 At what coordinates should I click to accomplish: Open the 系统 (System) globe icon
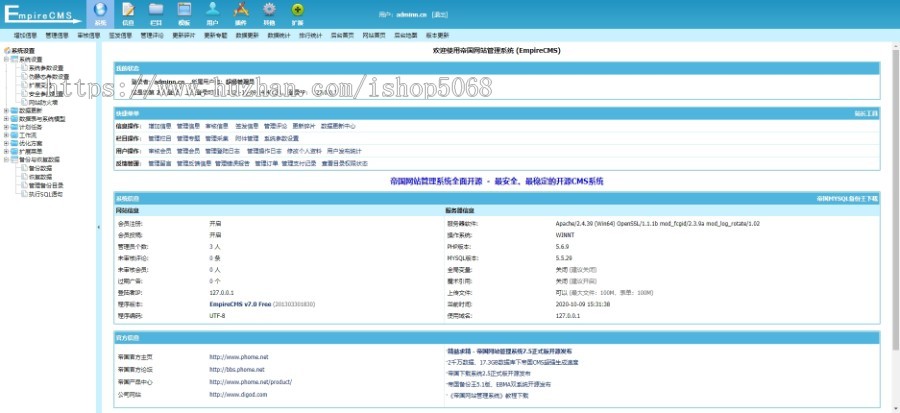coord(100,10)
